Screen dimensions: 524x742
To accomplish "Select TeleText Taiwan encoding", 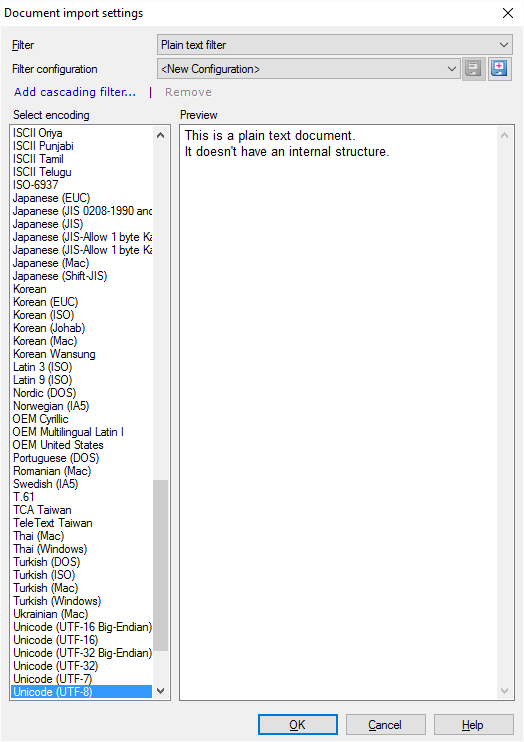I will pos(81,523).
